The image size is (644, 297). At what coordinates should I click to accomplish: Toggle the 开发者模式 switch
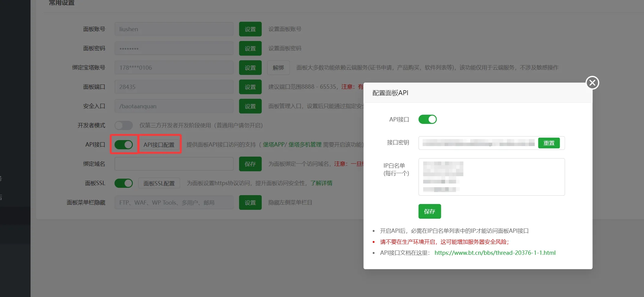tap(124, 125)
